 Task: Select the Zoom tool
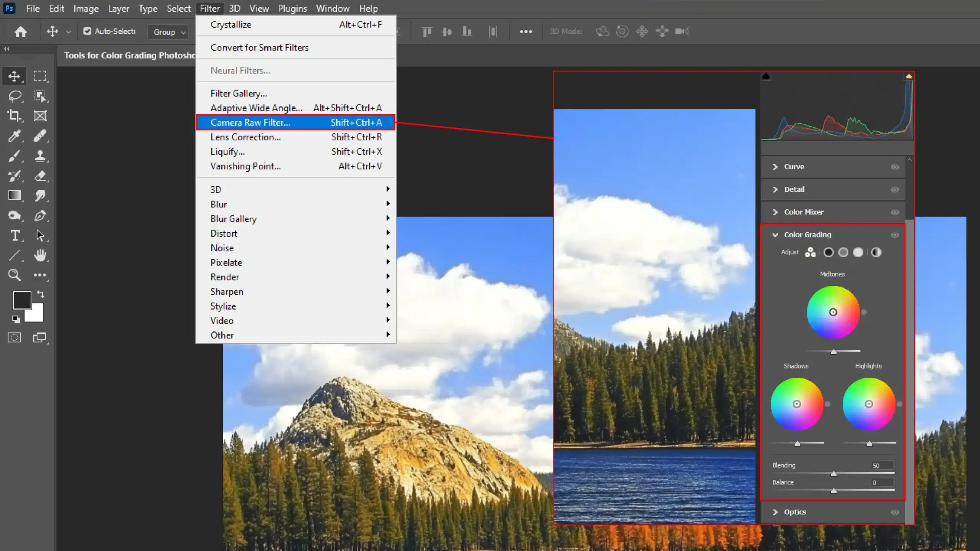15,275
